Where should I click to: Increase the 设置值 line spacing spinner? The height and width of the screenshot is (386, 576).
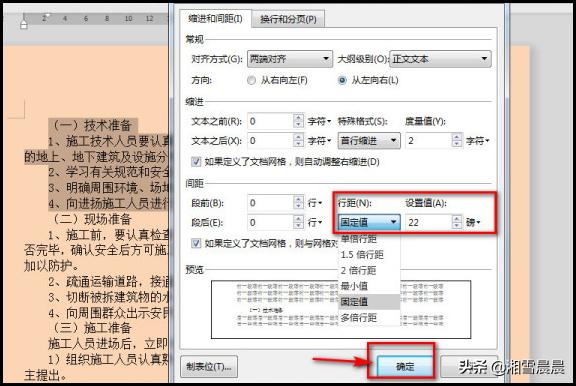click(456, 219)
